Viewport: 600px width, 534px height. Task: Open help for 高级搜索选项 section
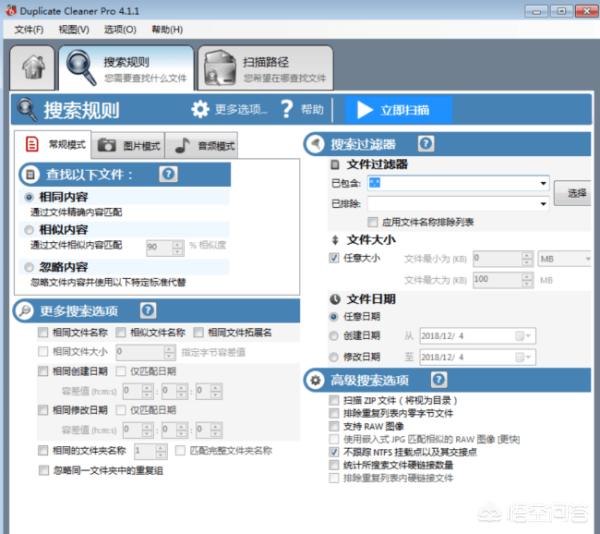tap(439, 380)
